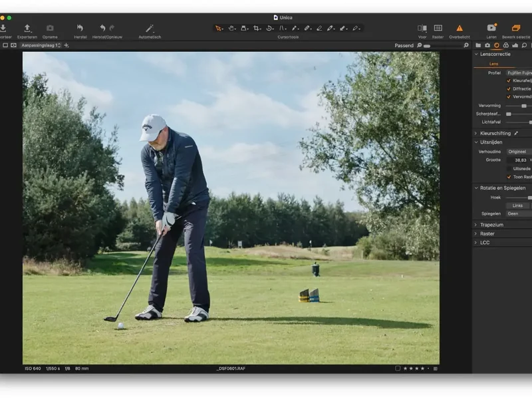
Task: Open the Capture camera tool tab
Action: point(487,45)
